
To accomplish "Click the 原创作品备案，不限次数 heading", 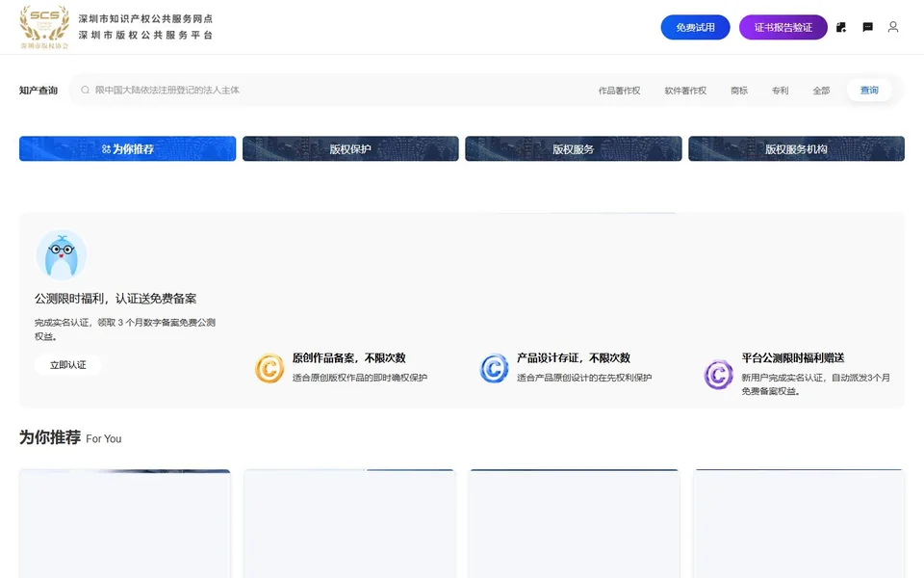I will pyautogui.click(x=348, y=358).
